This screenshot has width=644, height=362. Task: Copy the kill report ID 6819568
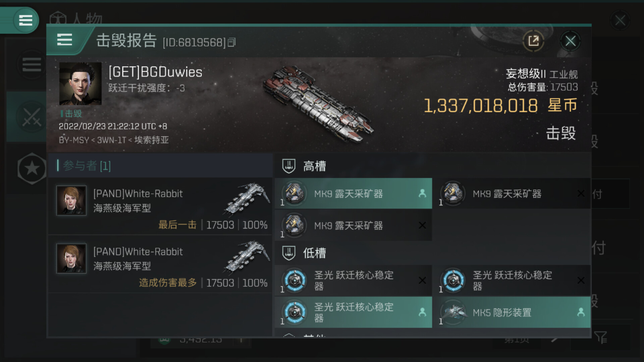[x=232, y=43]
